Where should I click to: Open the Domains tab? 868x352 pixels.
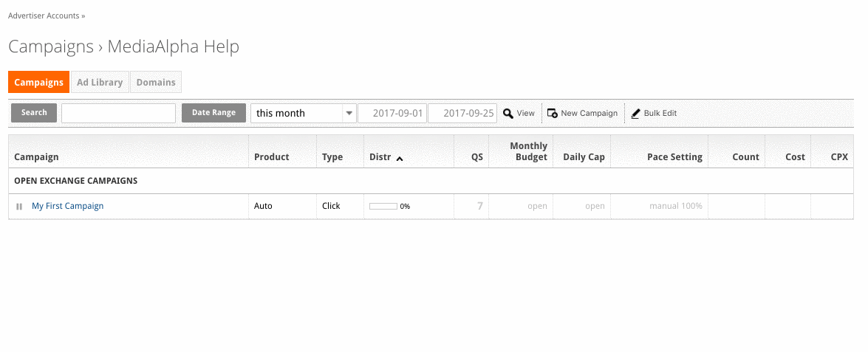156,82
